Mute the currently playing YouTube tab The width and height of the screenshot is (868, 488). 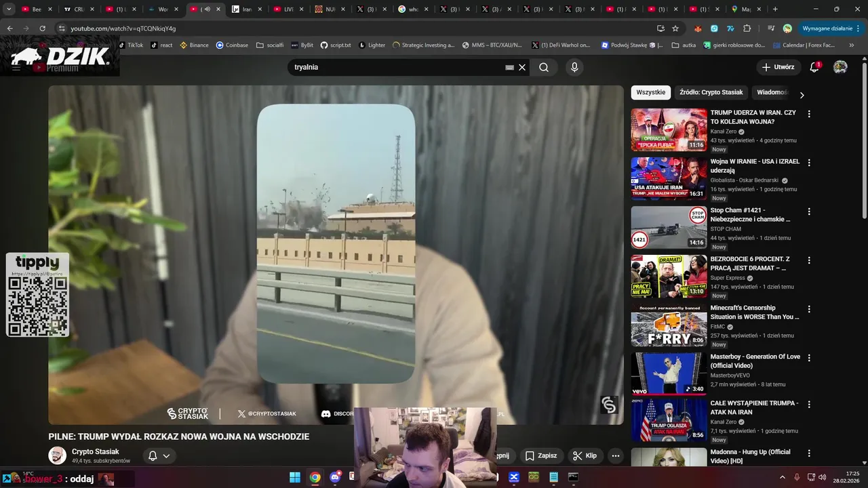click(x=207, y=9)
